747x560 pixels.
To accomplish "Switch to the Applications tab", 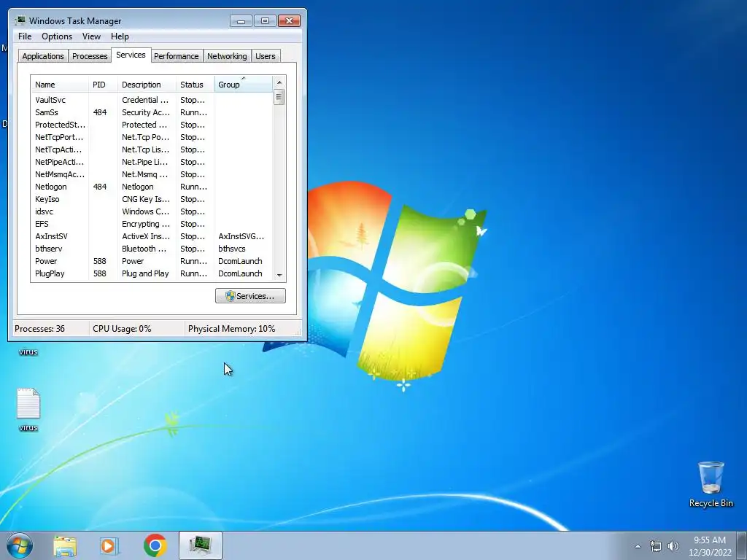I will [x=43, y=56].
